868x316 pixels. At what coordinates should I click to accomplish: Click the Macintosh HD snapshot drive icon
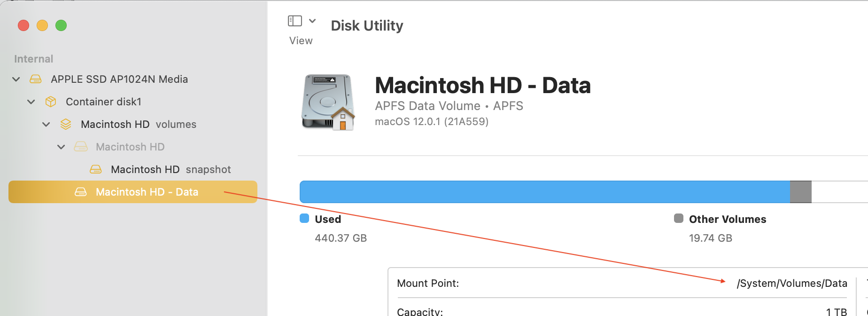coord(96,169)
